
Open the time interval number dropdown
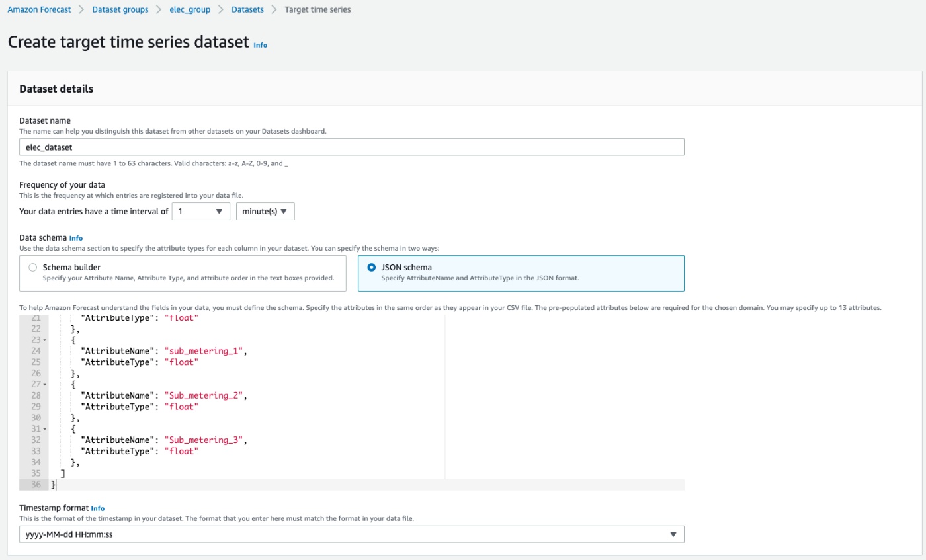pos(200,212)
